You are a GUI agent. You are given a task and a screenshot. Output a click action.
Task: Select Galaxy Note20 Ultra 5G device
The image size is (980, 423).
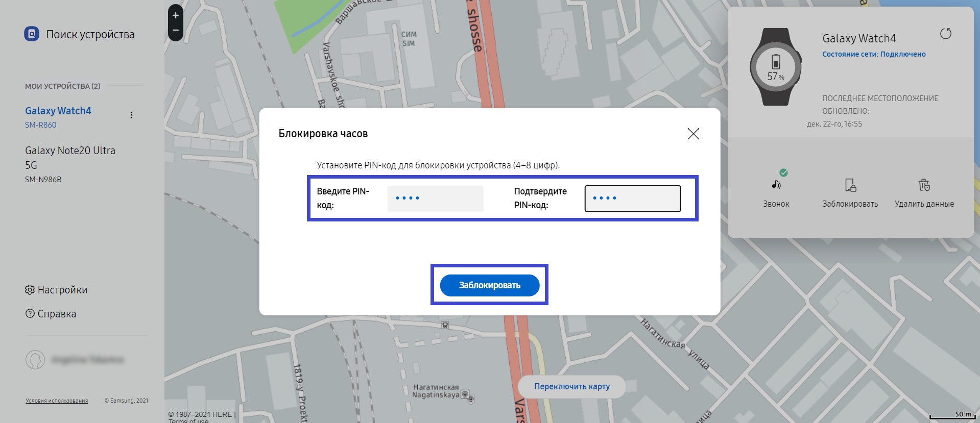point(70,158)
